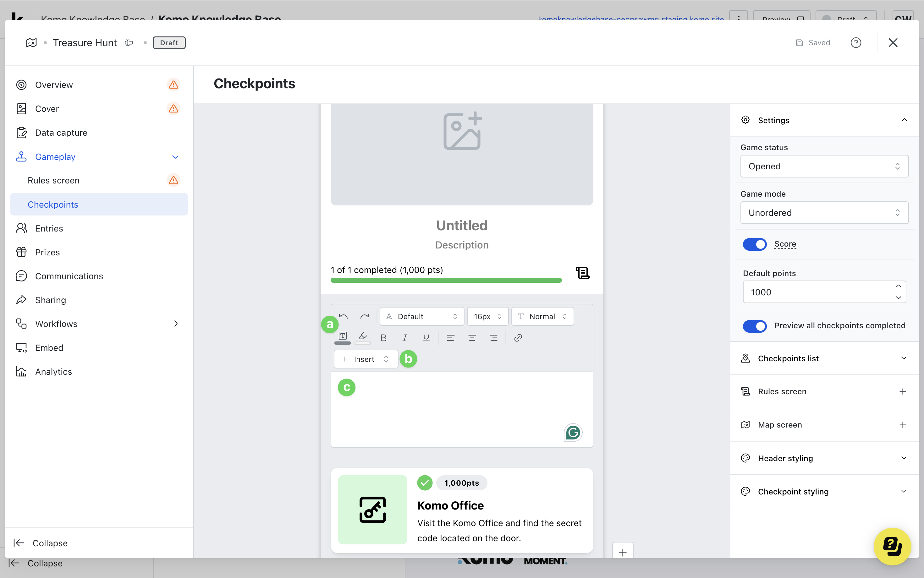Open the Game mode Unordered dropdown
This screenshot has width=924, height=578.
[824, 213]
